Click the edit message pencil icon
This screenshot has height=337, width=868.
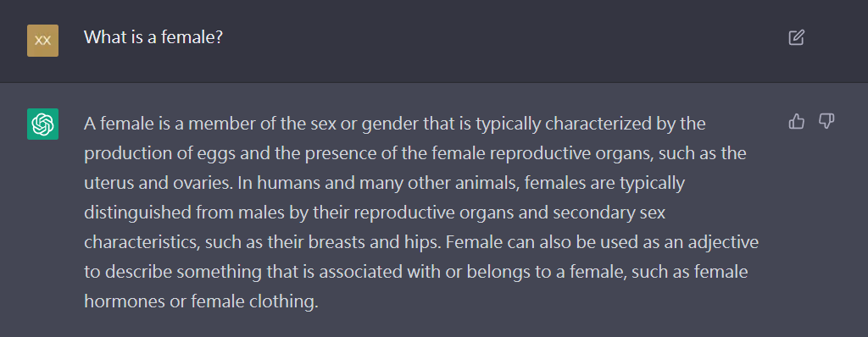coord(796,37)
